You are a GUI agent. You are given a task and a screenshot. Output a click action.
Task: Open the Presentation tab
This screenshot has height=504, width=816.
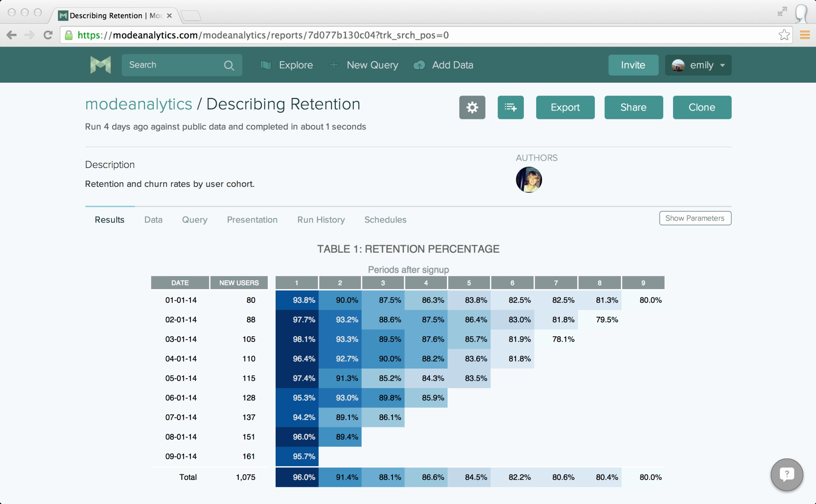[x=252, y=220]
